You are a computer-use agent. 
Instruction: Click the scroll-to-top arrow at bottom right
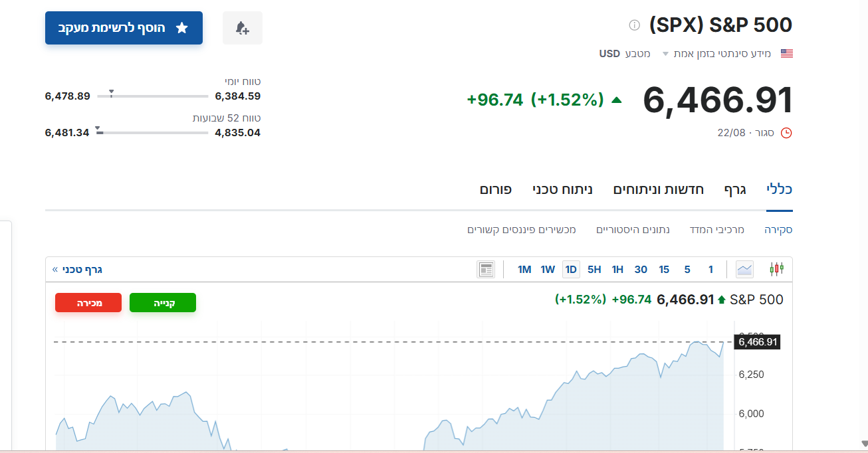[864, 443]
